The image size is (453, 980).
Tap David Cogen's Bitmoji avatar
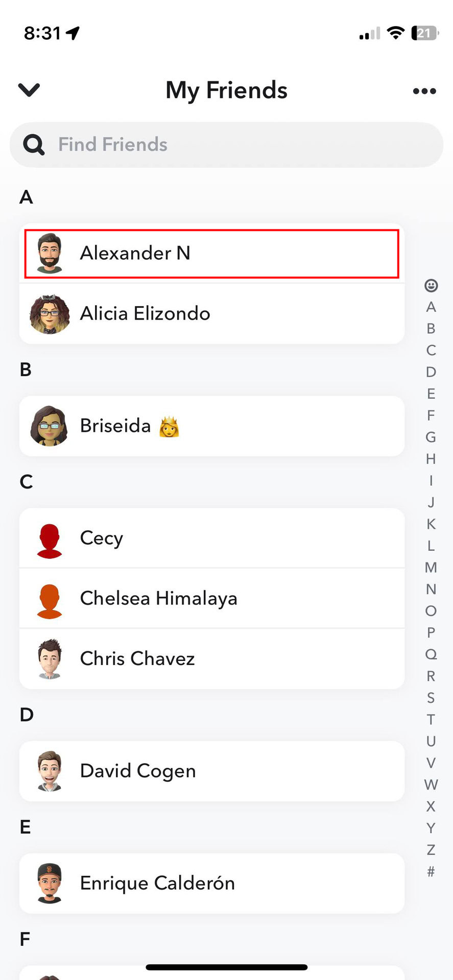pos(50,771)
